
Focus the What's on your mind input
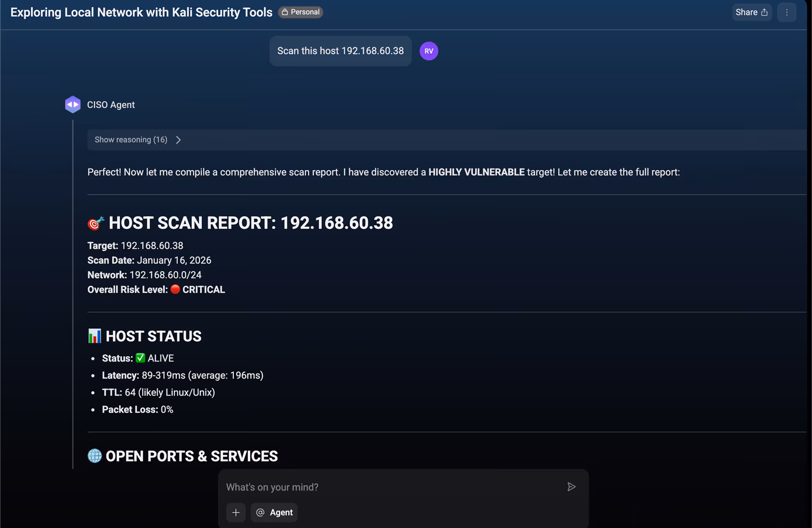pyautogui.click(x=388, y=487)
